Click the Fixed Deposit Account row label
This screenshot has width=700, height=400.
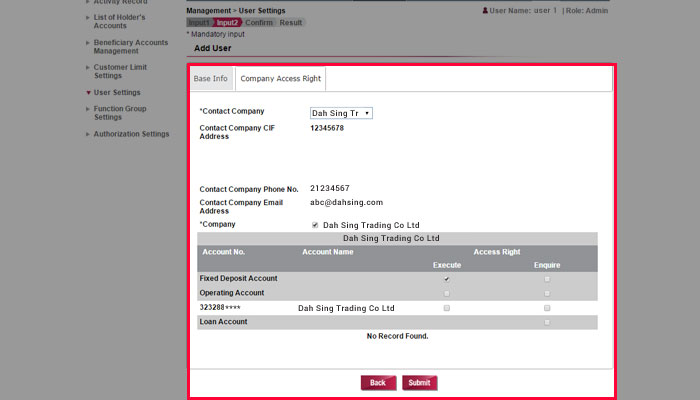point(238,279)
